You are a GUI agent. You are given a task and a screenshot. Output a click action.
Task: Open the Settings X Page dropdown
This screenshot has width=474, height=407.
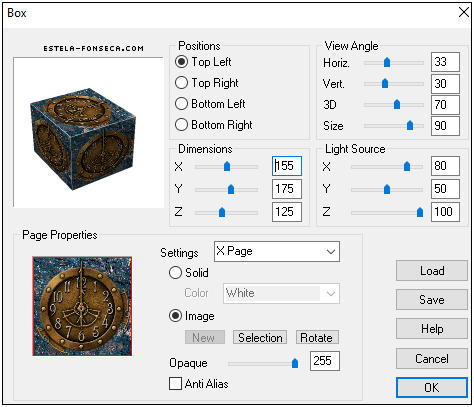tap(277, 252)
